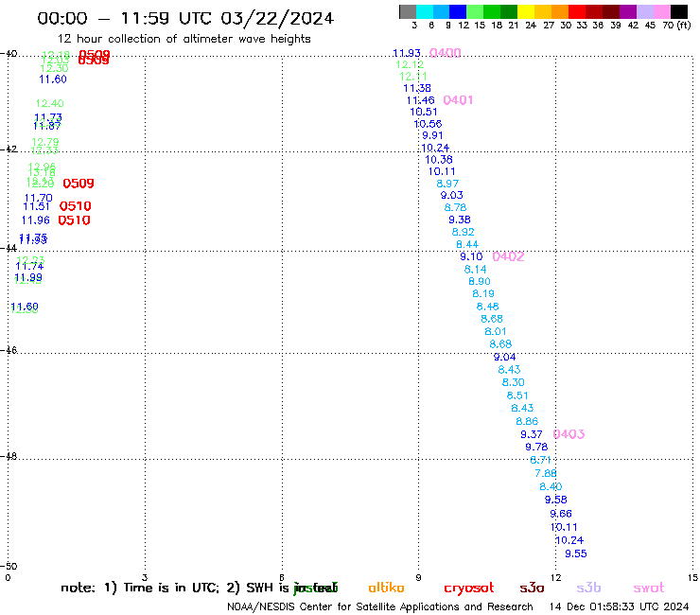
Task: Click the 'cryosat' satellite legend label
Action: point(469,589)
